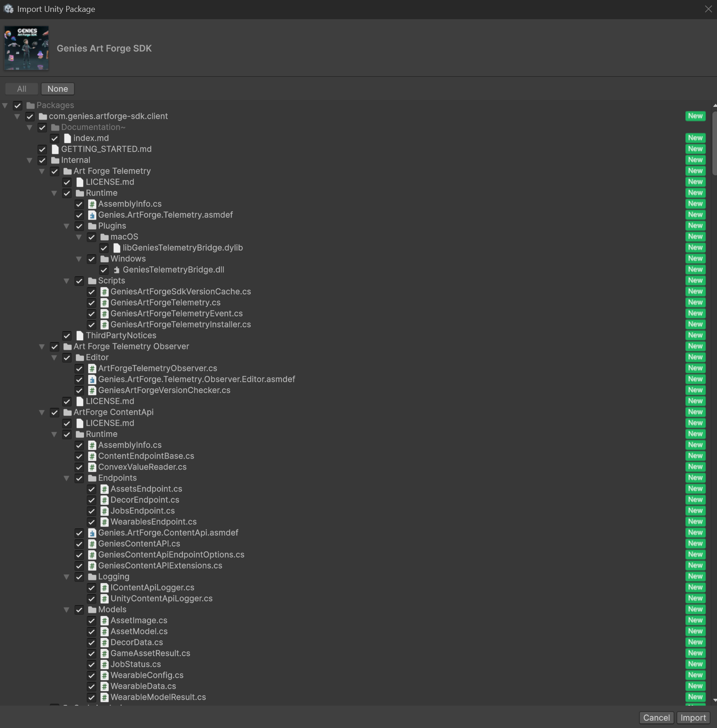Click the folder icon next to Endpoints

click(x=92, y=478)
